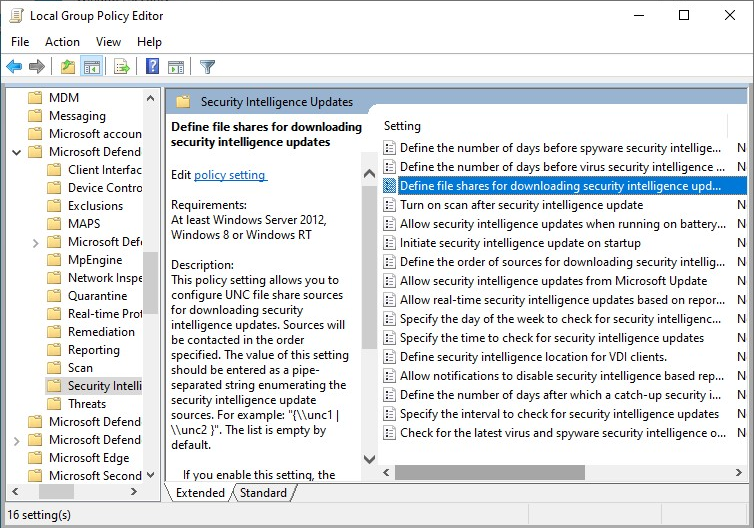Click the settings list horizontal scrollbar thumb
The image size is (754, 528).
(490, 472)
